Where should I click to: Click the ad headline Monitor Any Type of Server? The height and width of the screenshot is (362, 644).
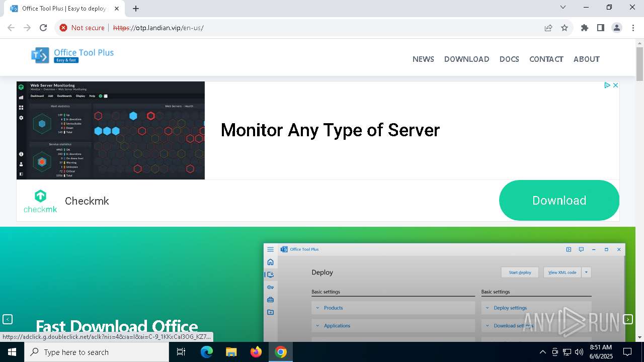pyautogui.click(x=330, y=130)
